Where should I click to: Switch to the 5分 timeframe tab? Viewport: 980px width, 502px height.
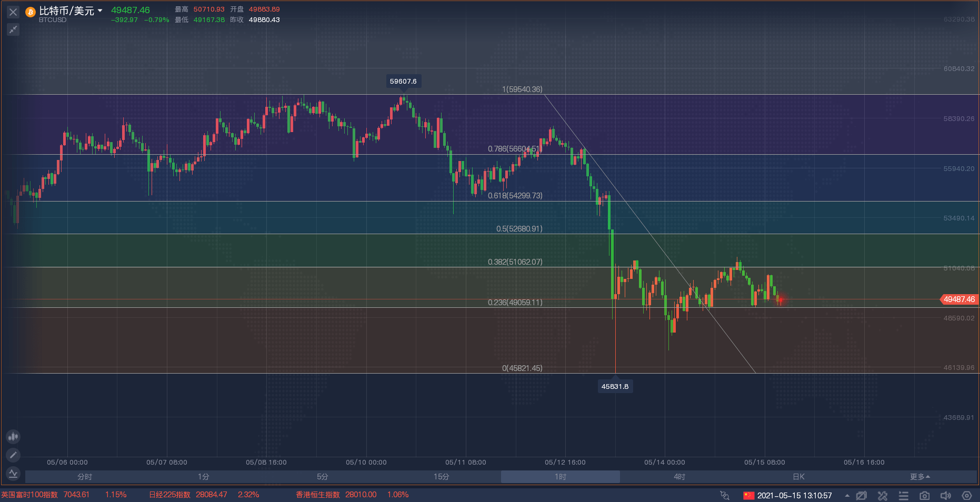point(323,477)
